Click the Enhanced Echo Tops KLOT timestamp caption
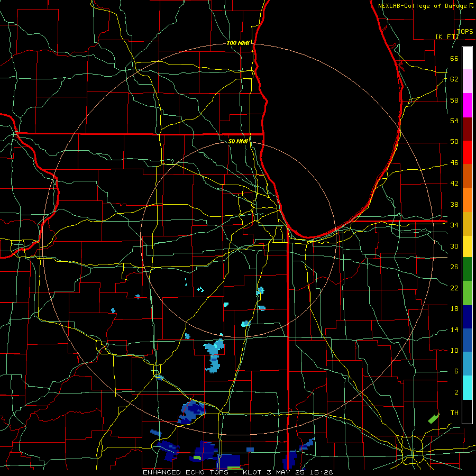Viewport: 476px width, 476px height. click(238, 472)
